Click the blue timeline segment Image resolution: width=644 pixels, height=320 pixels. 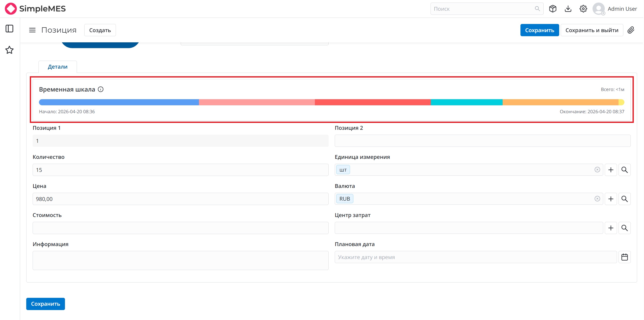(x=119, y=102)
